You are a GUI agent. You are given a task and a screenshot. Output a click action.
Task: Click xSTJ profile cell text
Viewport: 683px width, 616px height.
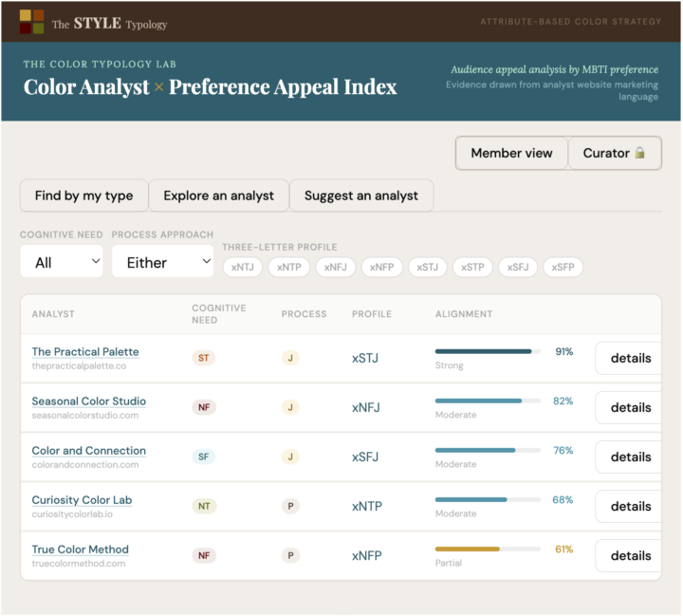pyautogui.click(x=365, y=359)
